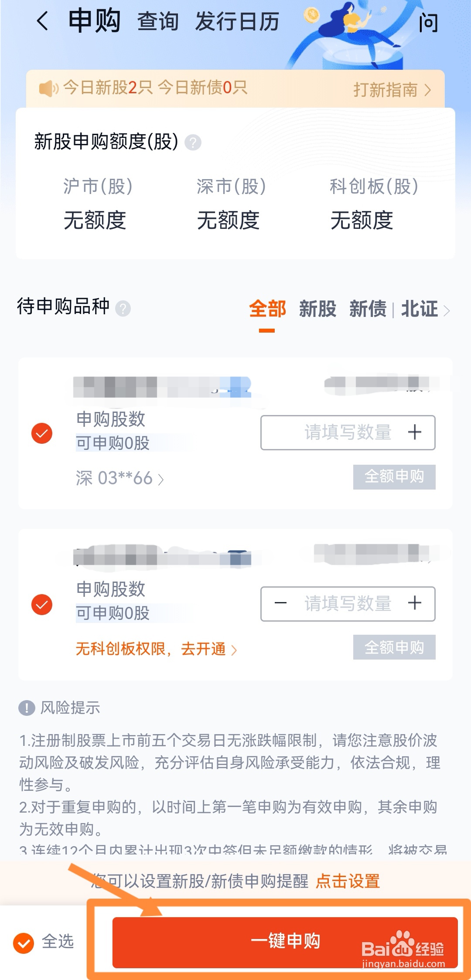This screenshot has height=980, width=471.
Task: Decrease second item quantity with minus icon
Action: [x=280, y=603]
